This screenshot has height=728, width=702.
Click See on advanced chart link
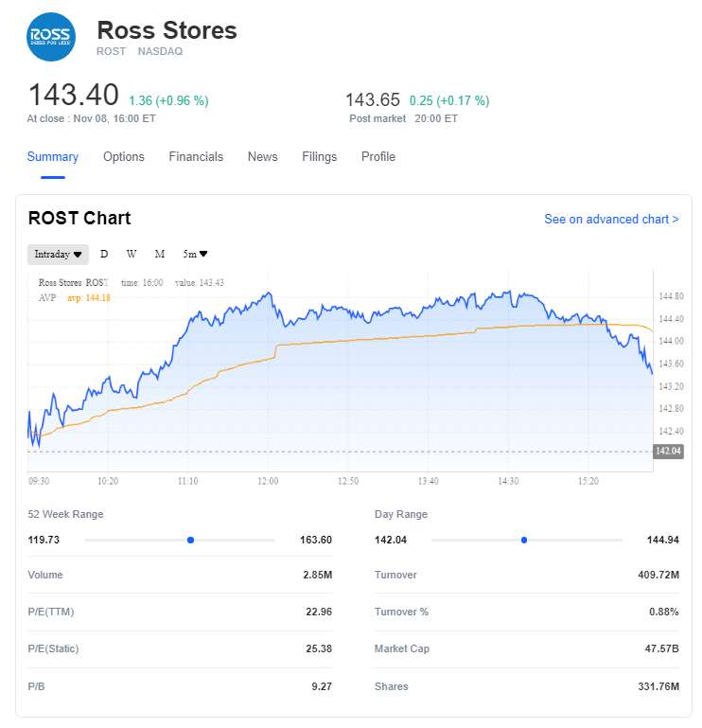(x=611, y=219)
